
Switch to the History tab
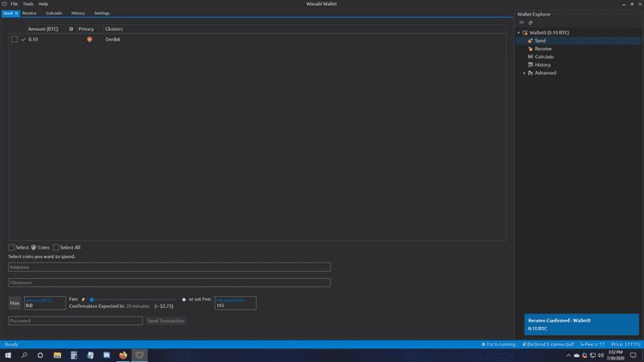(x=78, y=13)
